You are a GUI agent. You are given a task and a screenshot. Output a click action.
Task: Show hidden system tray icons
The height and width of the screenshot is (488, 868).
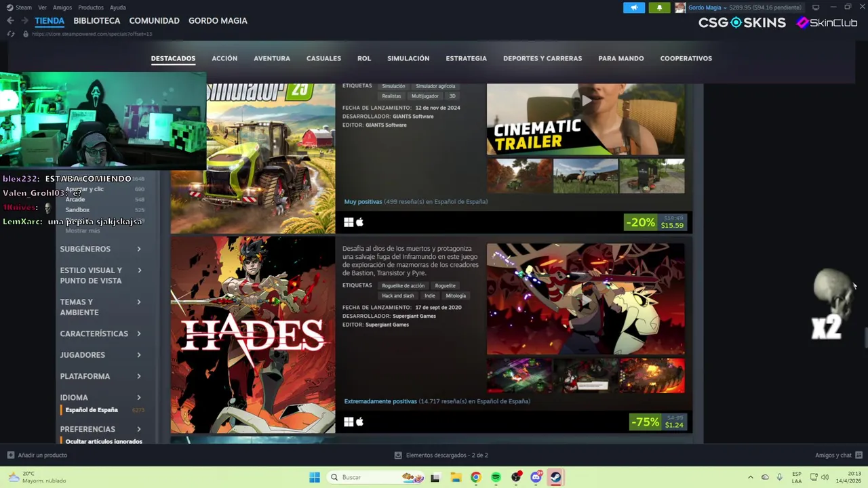[x=750, y=477]
